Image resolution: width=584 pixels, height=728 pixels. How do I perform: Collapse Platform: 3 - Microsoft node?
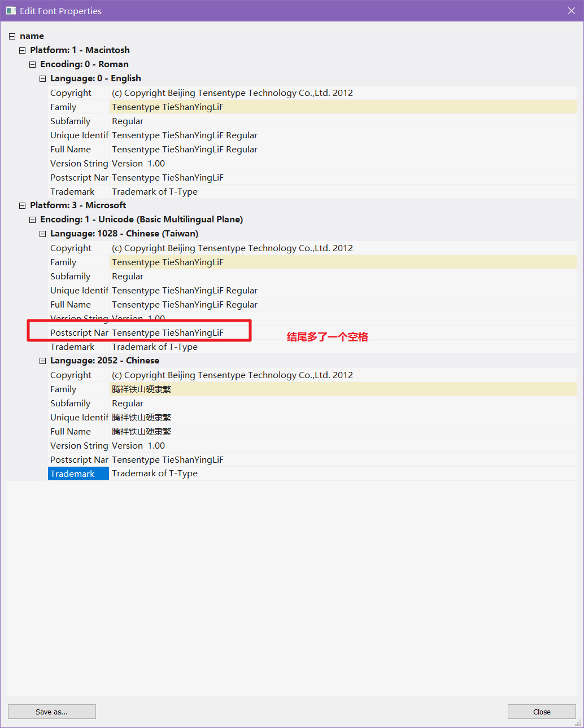tap(22, 205)
